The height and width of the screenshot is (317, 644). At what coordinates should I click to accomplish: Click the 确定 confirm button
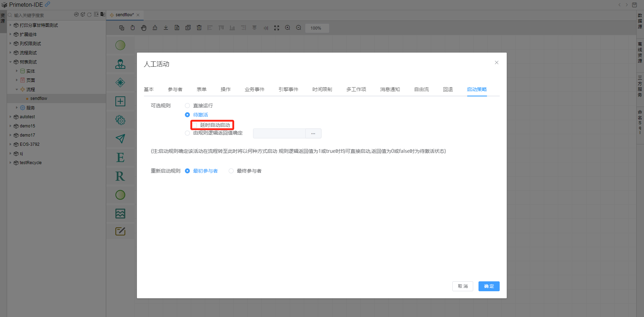tap(489, 286)
